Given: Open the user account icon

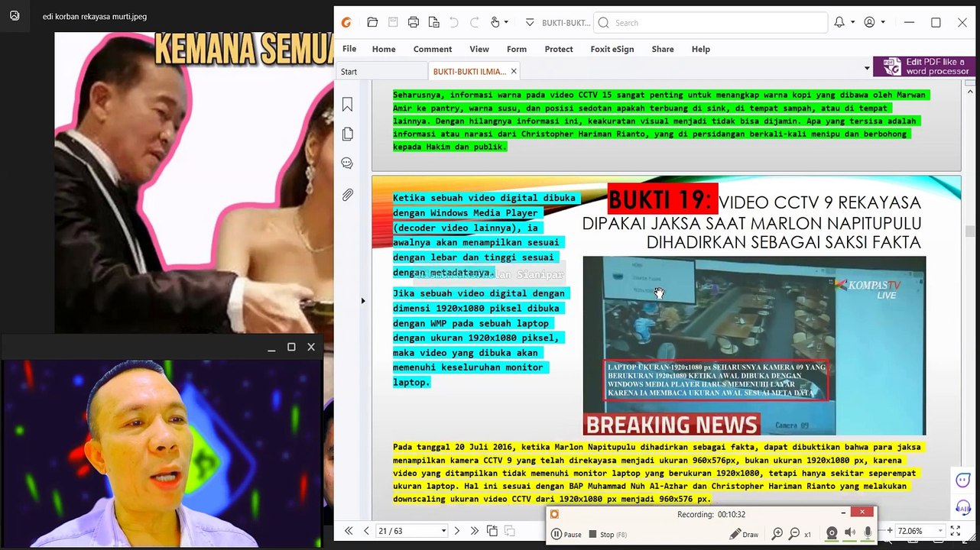Looking at the screenshot, I should [869, 22].
